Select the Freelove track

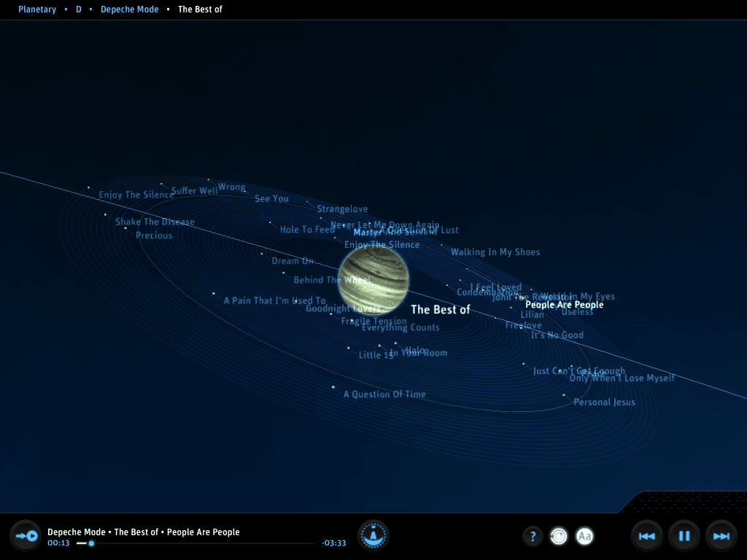click(x=524, y=325)
